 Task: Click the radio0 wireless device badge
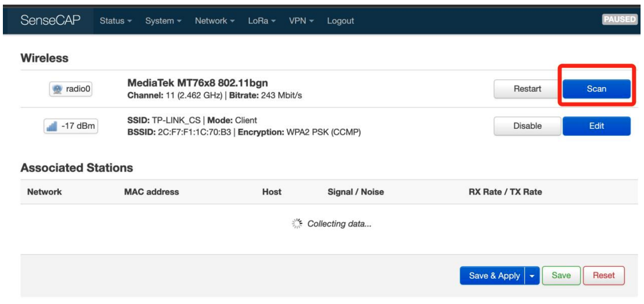[x=71, y=89]
